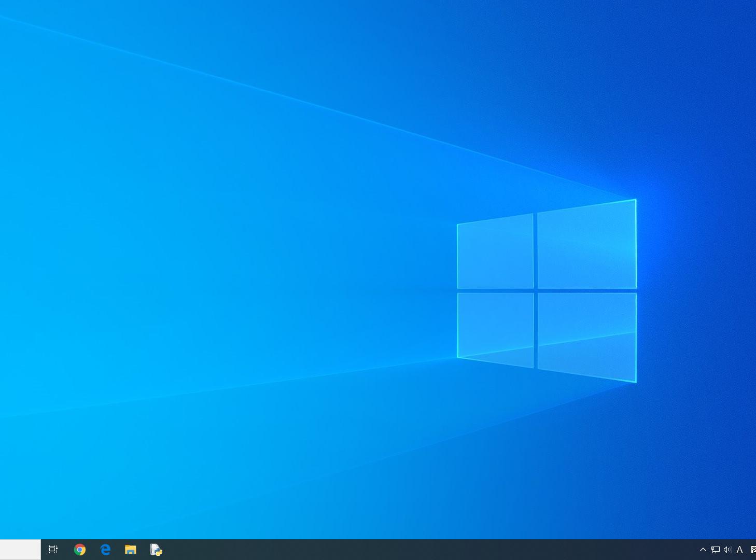Open File Explorer from the taskbar

click(x=131, y=550)
